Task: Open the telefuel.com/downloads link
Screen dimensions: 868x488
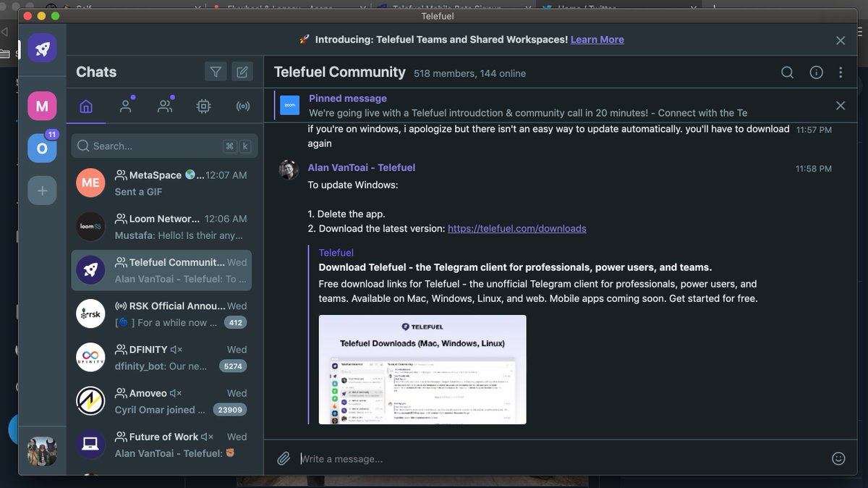Action: pyautogui.click(x=516, y=228)
